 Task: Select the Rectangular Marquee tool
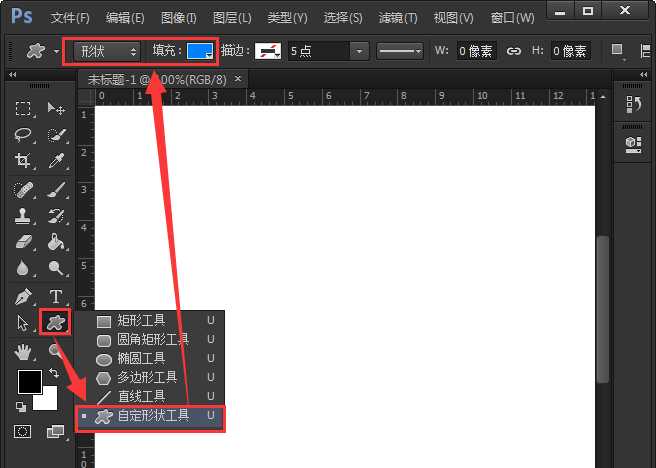pos(24,108)
